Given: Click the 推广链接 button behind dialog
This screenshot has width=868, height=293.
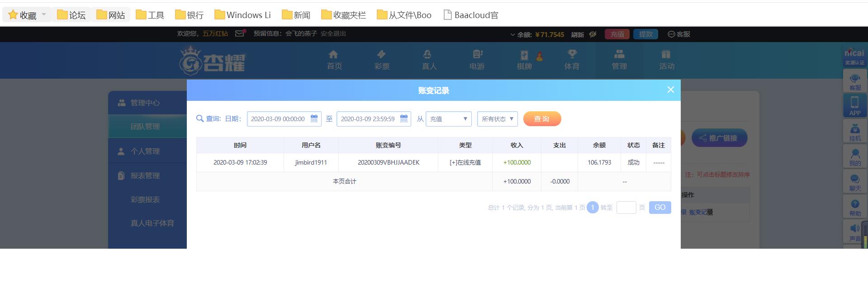Looking at the screenshot, I should tap(719, 138).
